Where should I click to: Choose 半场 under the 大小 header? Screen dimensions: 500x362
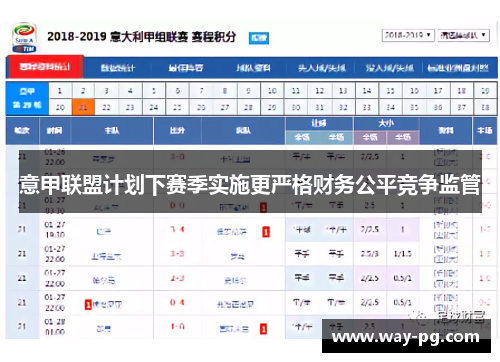(x=403, y=137)
